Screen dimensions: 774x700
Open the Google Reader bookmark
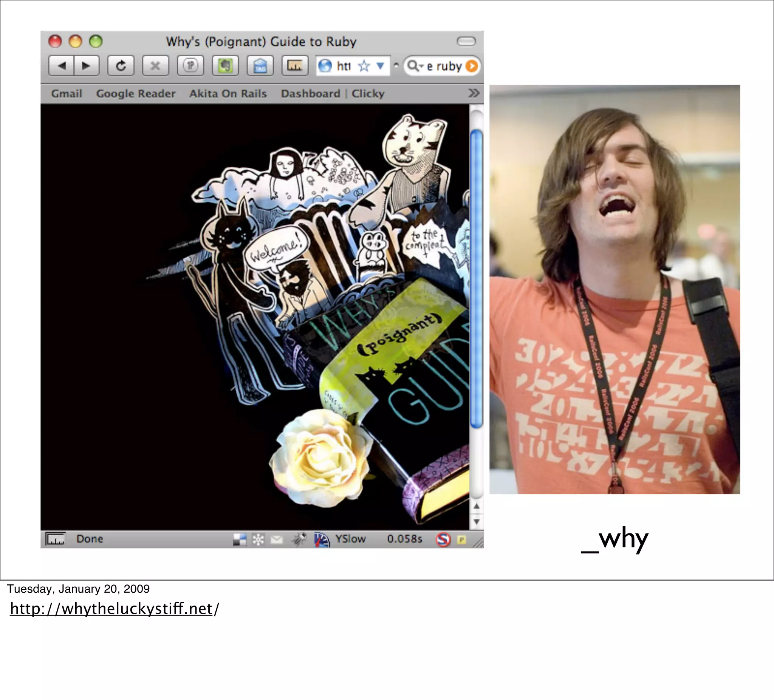coord(136,94)
